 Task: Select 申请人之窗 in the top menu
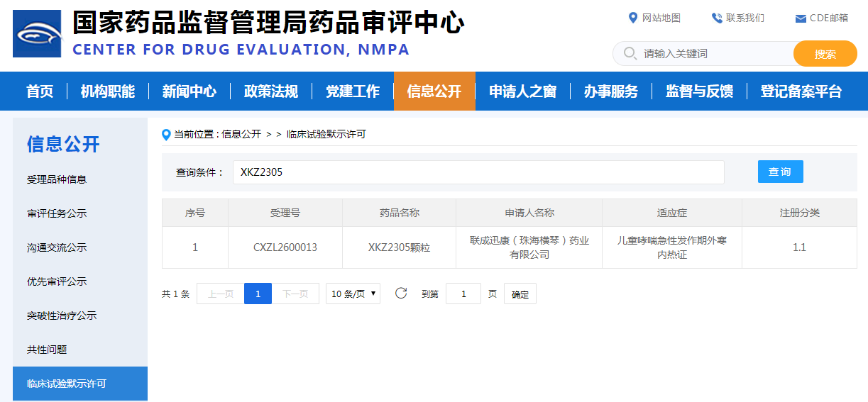[522, 91]
